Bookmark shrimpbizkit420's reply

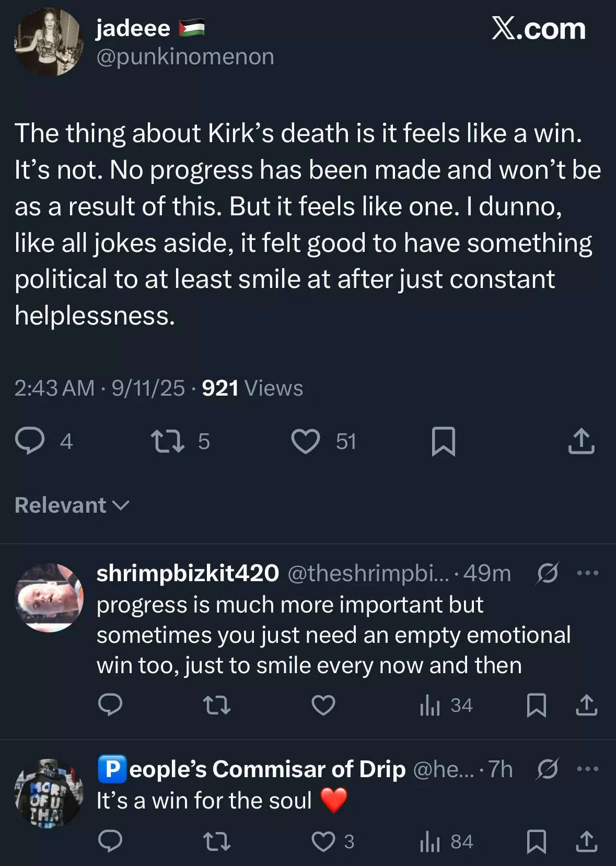537,705
